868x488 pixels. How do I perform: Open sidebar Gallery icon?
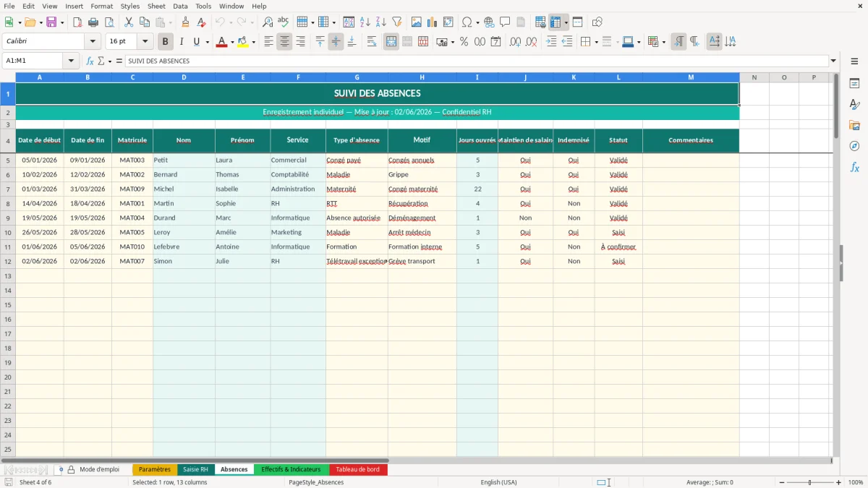pyautogui.click(x=854, y=125)
